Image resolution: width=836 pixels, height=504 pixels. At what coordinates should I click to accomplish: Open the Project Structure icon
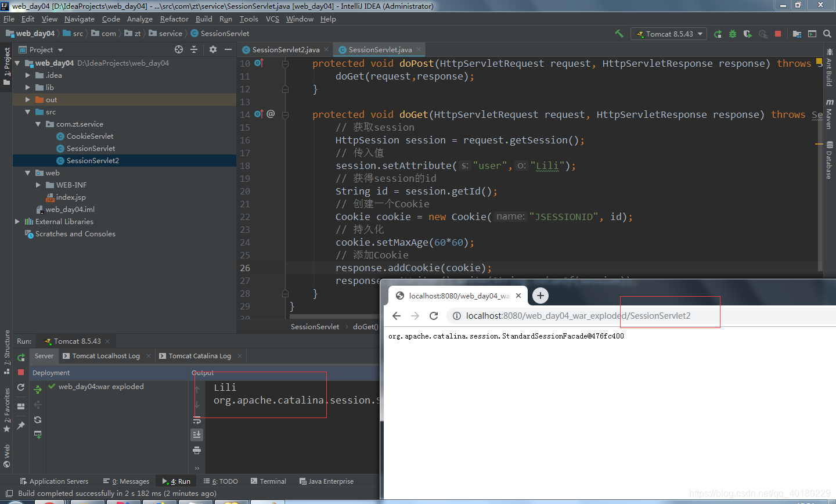click(x=797, y=34)
